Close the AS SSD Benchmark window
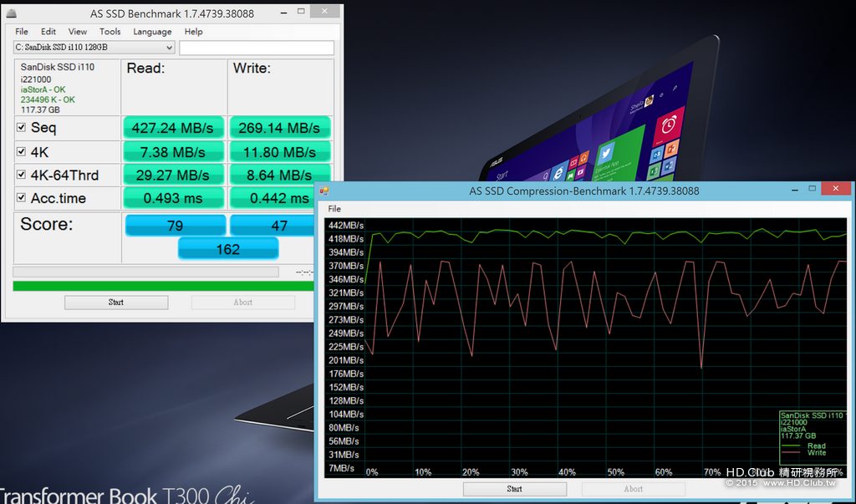The image size is (856, 504). (x=325, y=11)
